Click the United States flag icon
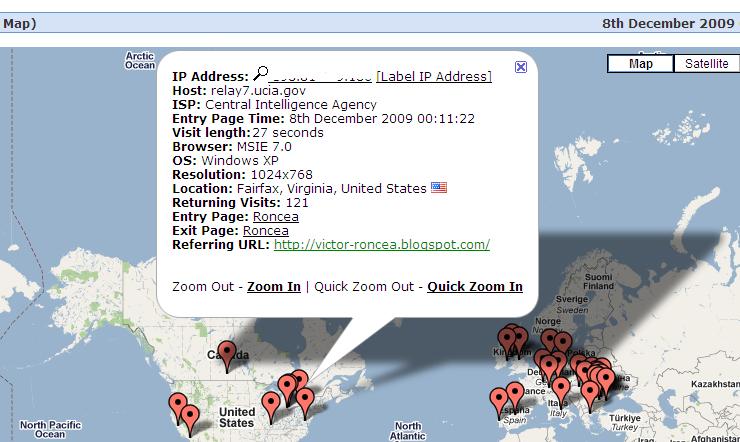The image size is (740, 442). click(439, 188)
